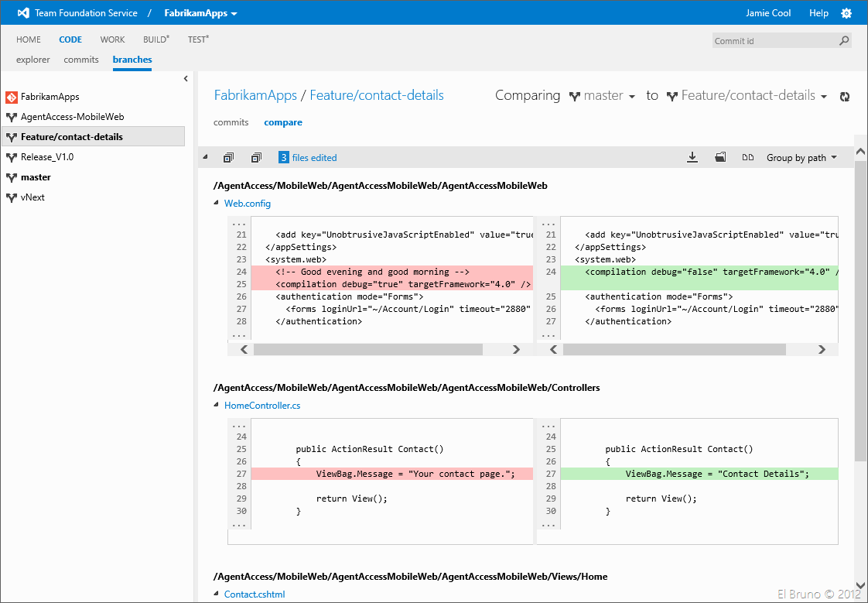Click the refresh comparison icon

coord(845,97)
